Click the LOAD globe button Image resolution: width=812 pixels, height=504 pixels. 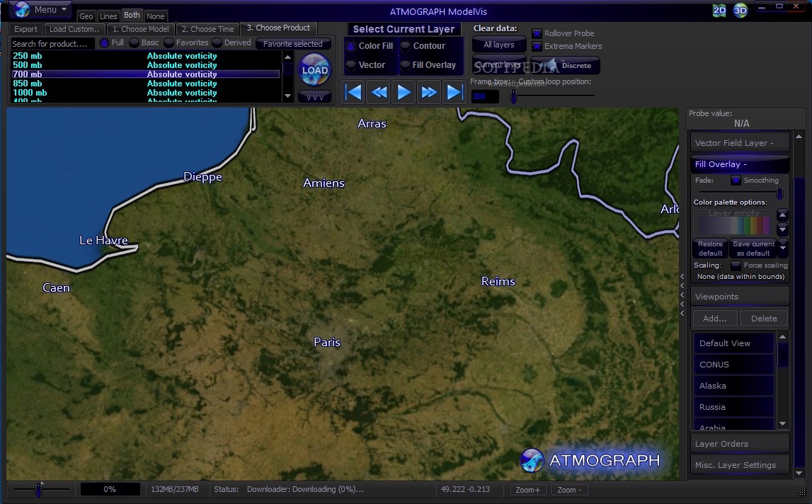[x=314, y=70]
